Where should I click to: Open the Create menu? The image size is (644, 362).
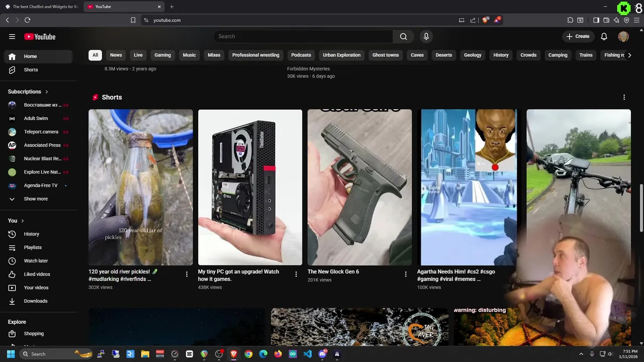pyautogui.click(x=578, y=36)
